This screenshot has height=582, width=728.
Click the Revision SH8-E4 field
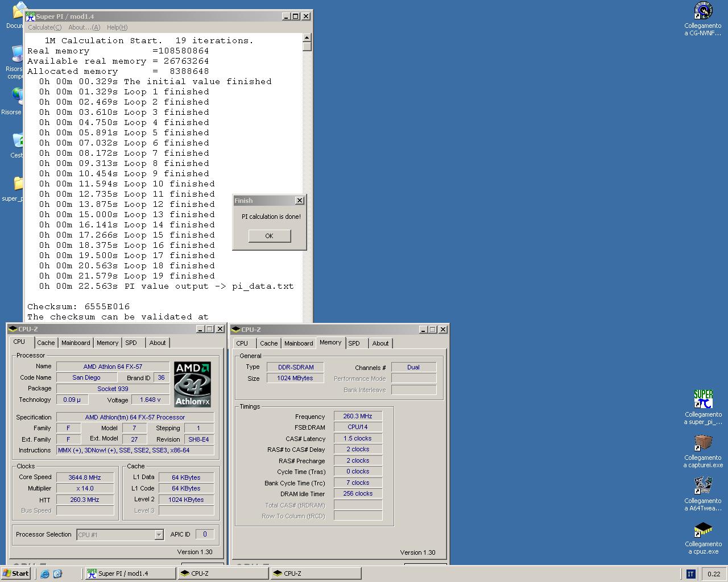[x=198, y=439]
